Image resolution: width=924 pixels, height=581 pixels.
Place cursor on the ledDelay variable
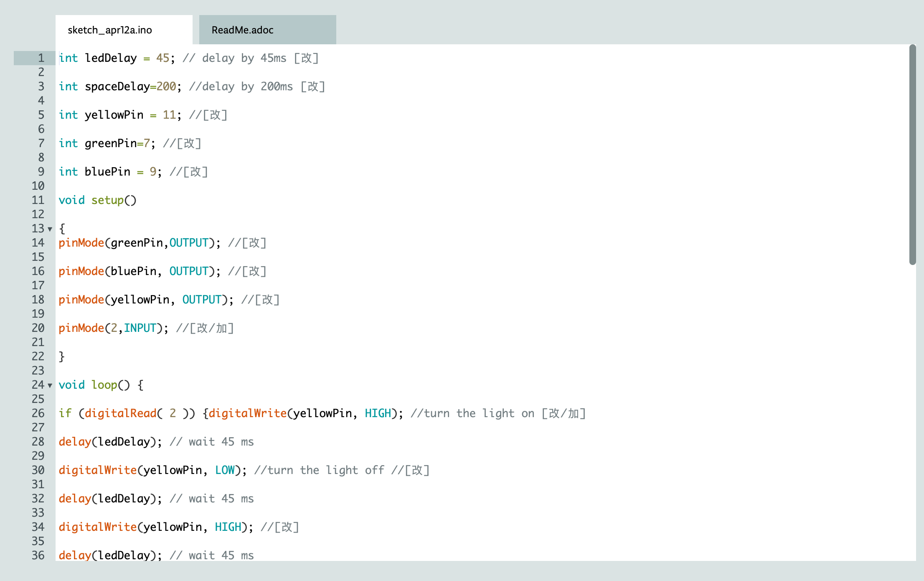click(x=110, y=58)
